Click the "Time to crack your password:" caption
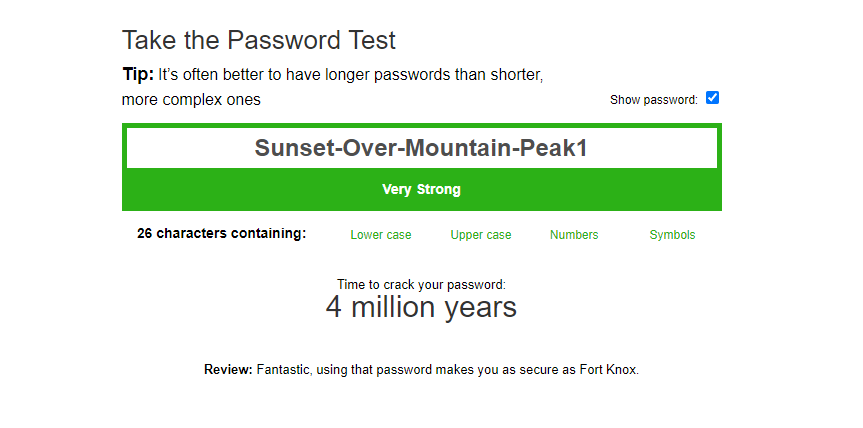The width and height of the screenshot is (863, 428). [421, 285]
